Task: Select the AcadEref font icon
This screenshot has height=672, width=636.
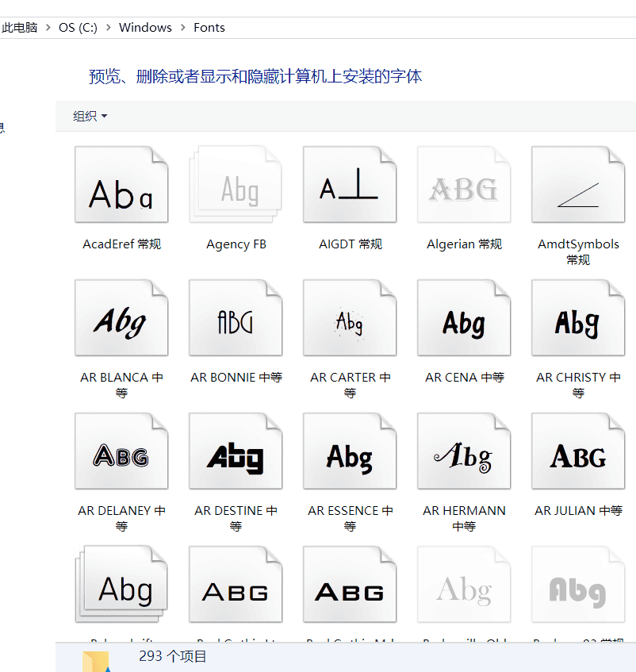Action: [121, 185]
